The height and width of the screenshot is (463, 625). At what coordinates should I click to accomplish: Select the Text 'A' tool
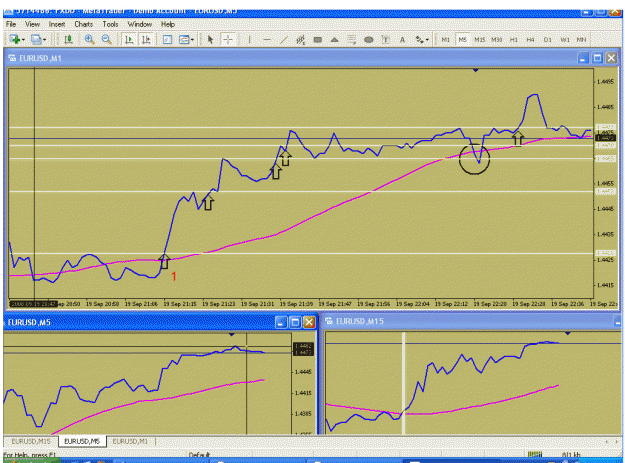click(403, 39)
